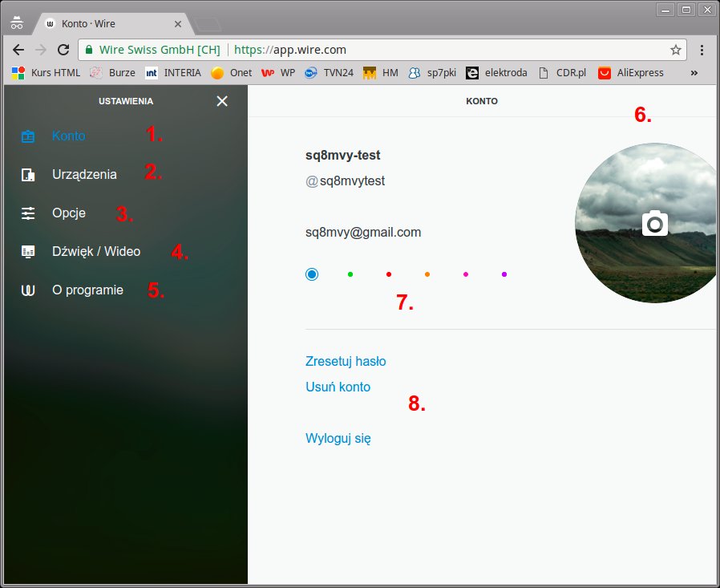Viewport: 720px width, 588px height.
Task: Click the Opcje sliders icon
Action: tap(28, 213)
